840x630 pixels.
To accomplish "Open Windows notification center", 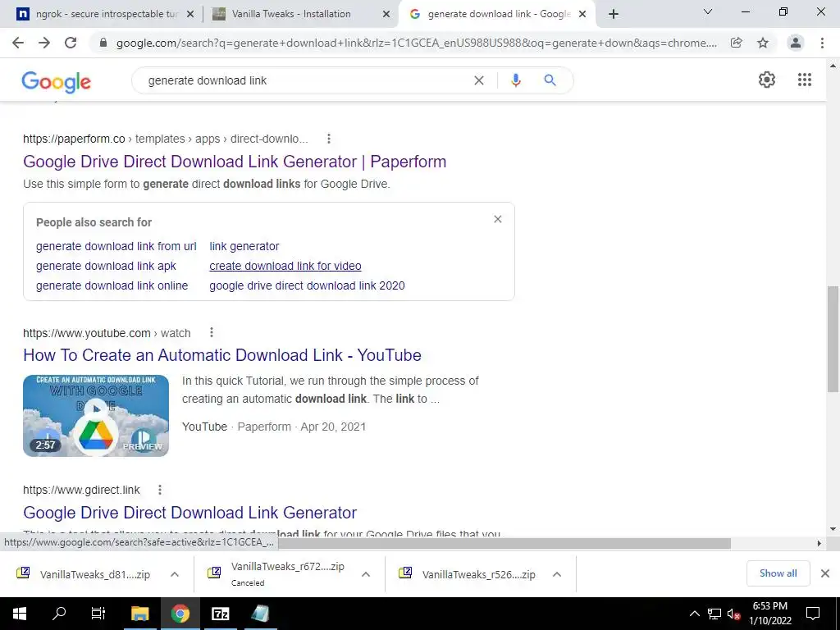I will [x=813, y=614].
